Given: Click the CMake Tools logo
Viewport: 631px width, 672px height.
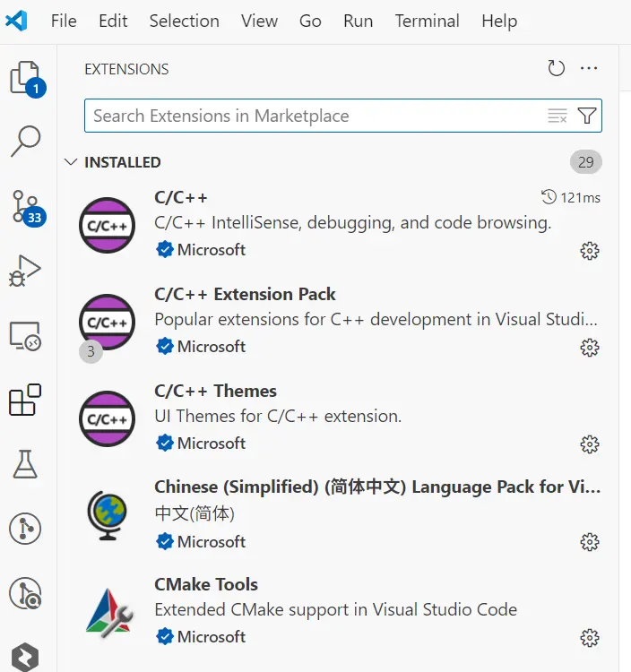Looking at the screenshot, I should click(x=109, y=613).
